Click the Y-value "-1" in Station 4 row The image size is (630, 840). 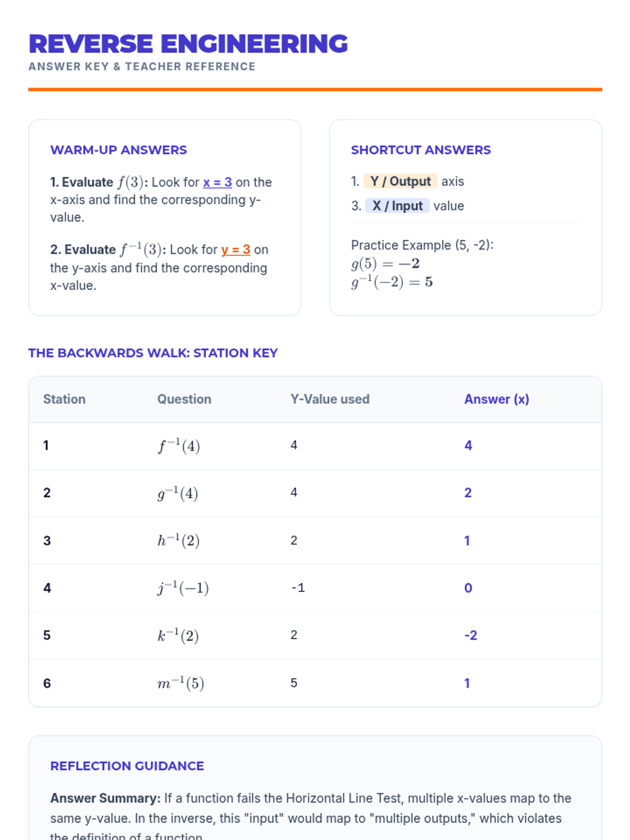coord(298,588)
